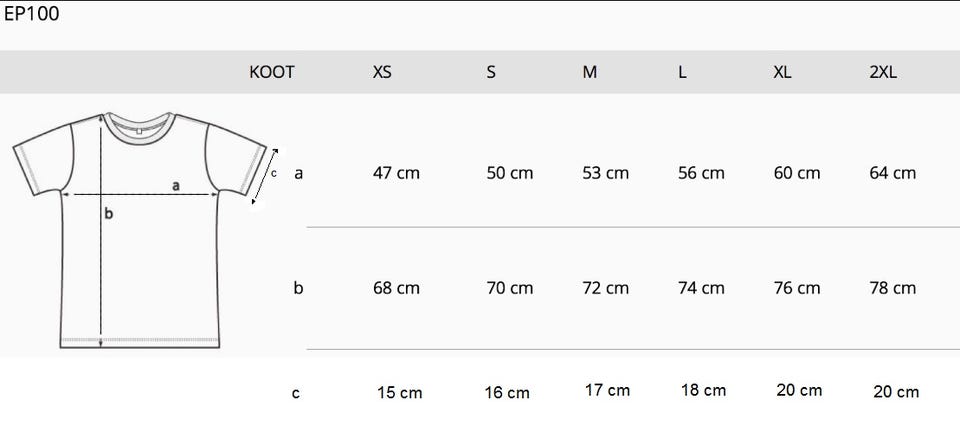Click the EP100 product code title
The height and width of the screenshot is (439, 960).
(32, 14)
